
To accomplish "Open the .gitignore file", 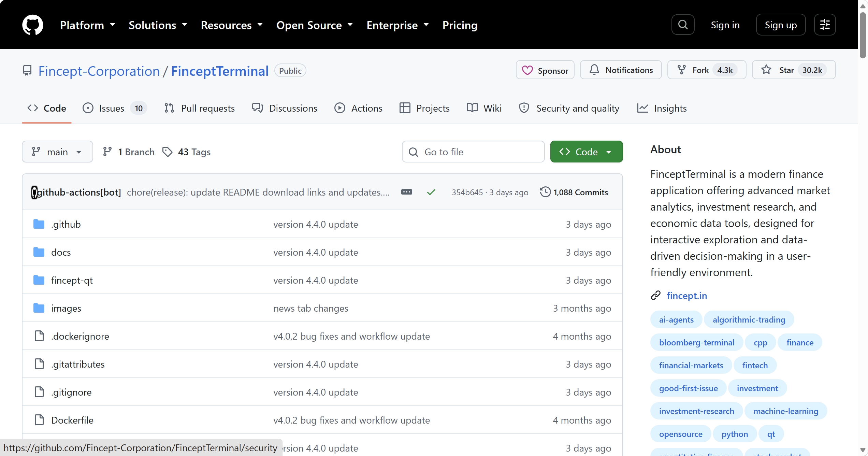I will pyautogui.click(x=71, y=392).
